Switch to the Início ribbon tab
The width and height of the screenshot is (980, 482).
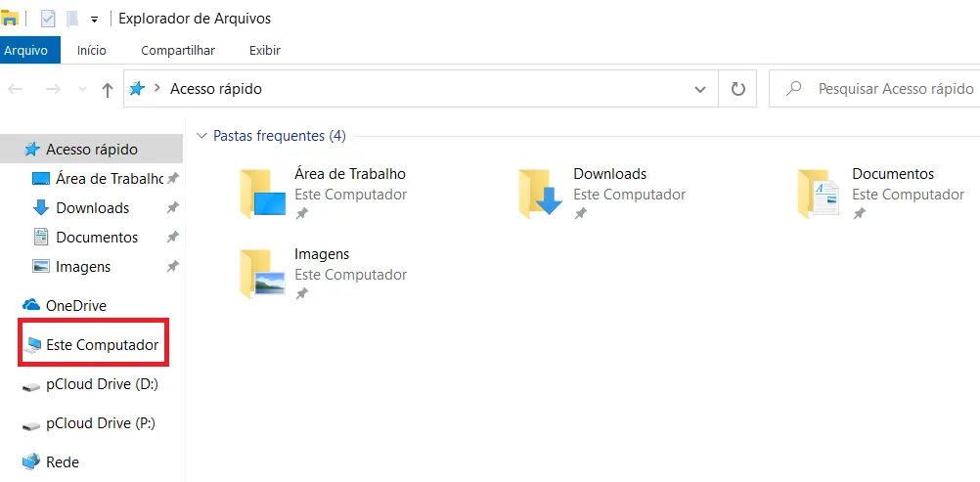click(x=91, y=51)
